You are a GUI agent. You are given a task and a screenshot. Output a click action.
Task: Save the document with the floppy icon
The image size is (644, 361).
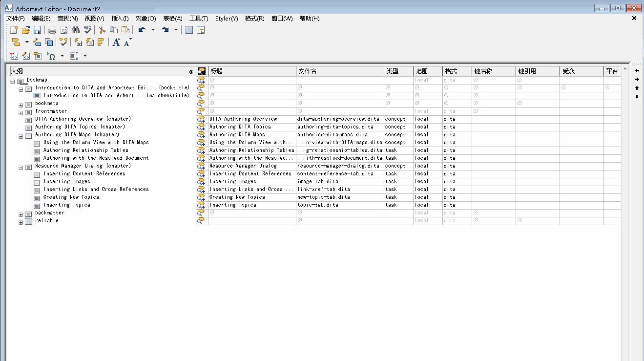coord(37,30)
